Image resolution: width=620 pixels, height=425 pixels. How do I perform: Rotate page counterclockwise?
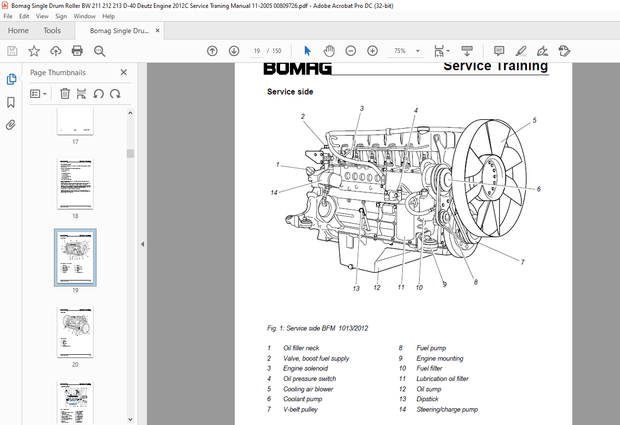point(98,94)
